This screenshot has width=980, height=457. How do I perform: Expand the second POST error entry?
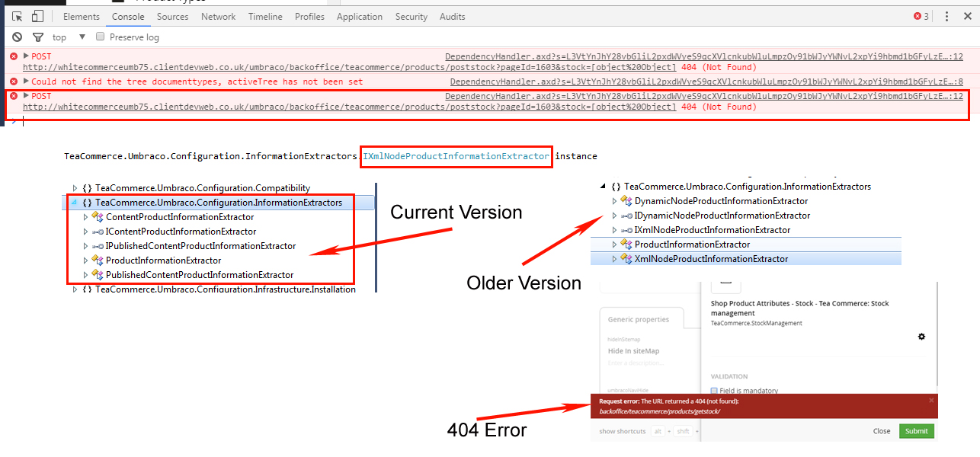26,96
